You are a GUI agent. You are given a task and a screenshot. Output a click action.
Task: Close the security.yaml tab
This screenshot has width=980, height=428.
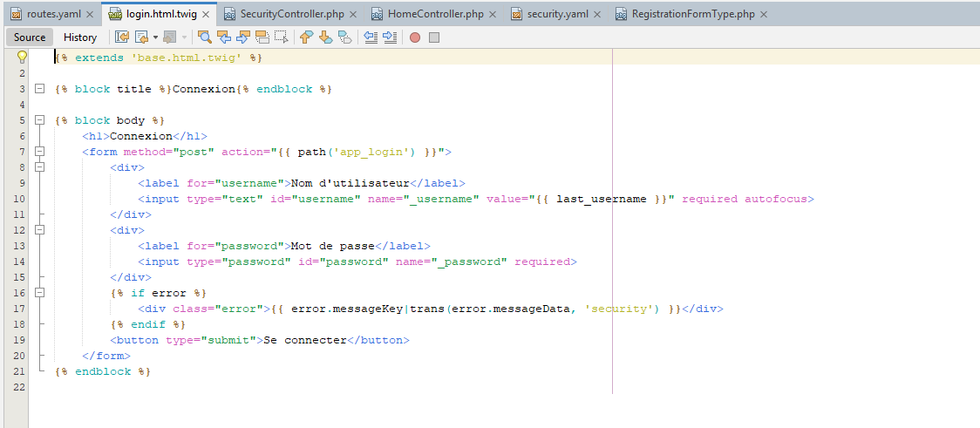click(598, 14)
